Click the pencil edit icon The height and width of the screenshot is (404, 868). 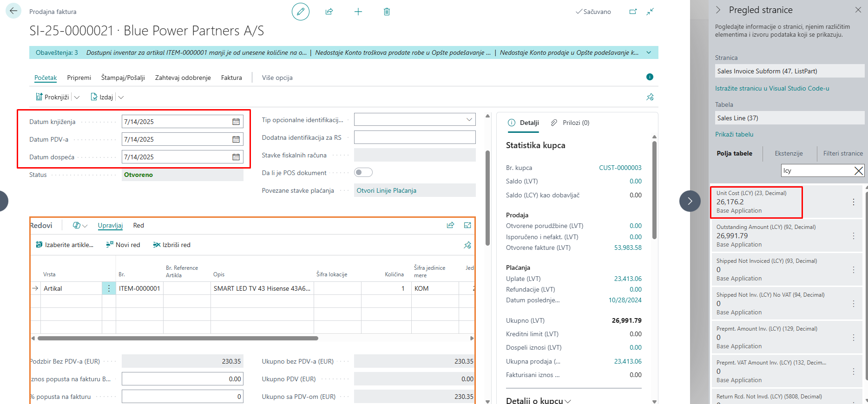300,12
